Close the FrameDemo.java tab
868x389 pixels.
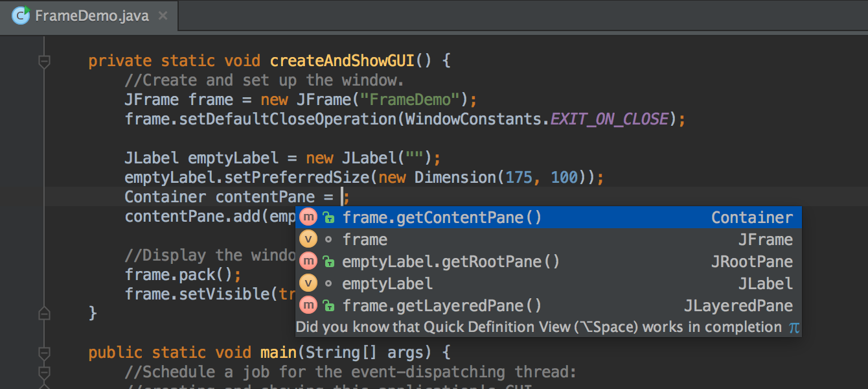pos(163,17)
